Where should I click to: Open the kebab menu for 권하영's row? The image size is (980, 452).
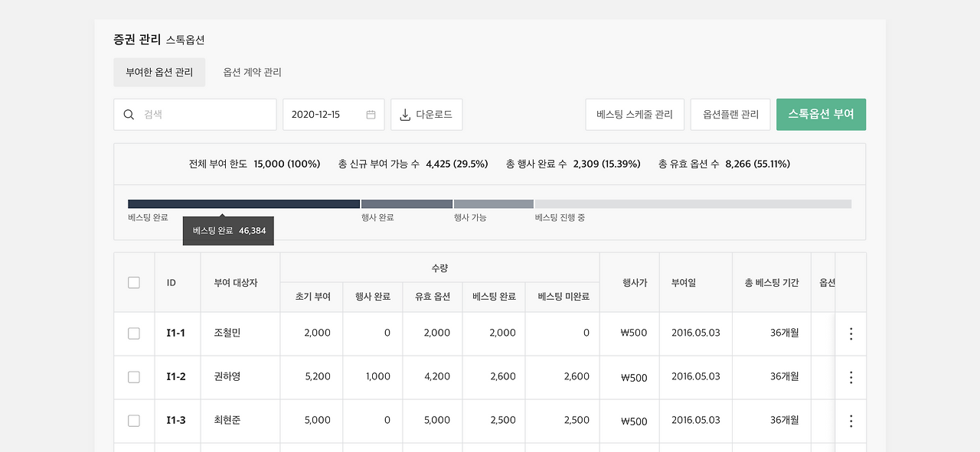[x=851, y=377]
